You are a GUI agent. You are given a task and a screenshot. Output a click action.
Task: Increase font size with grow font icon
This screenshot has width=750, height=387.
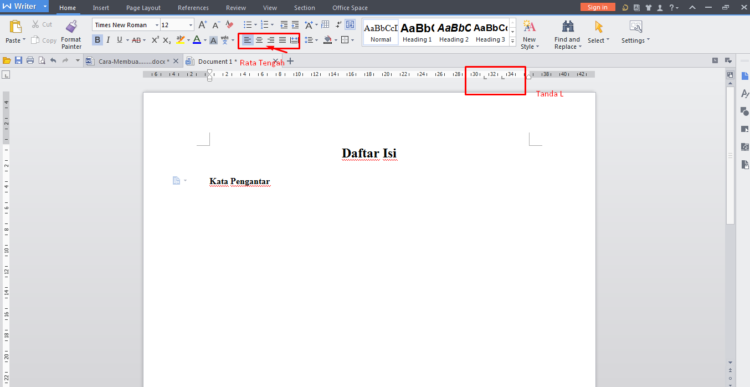202,25
